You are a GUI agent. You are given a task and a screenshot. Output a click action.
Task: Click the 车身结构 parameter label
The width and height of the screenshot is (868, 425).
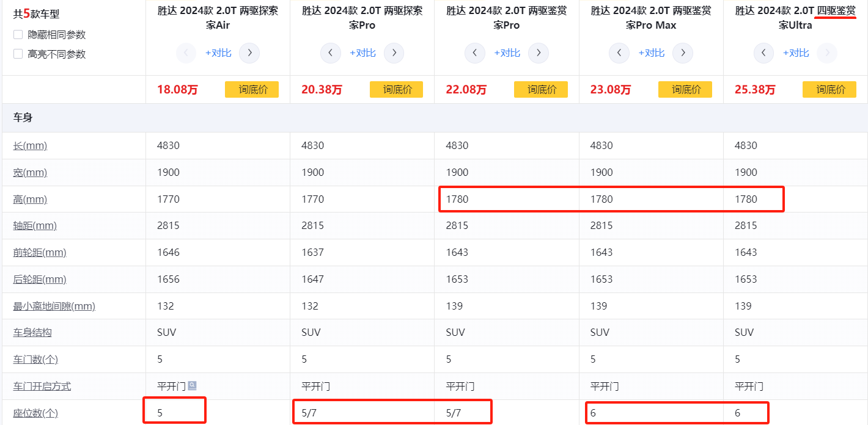pos(32,333)
